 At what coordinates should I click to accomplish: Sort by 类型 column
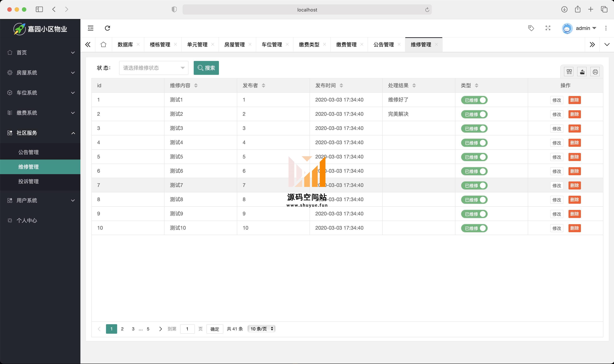(477, 85)
